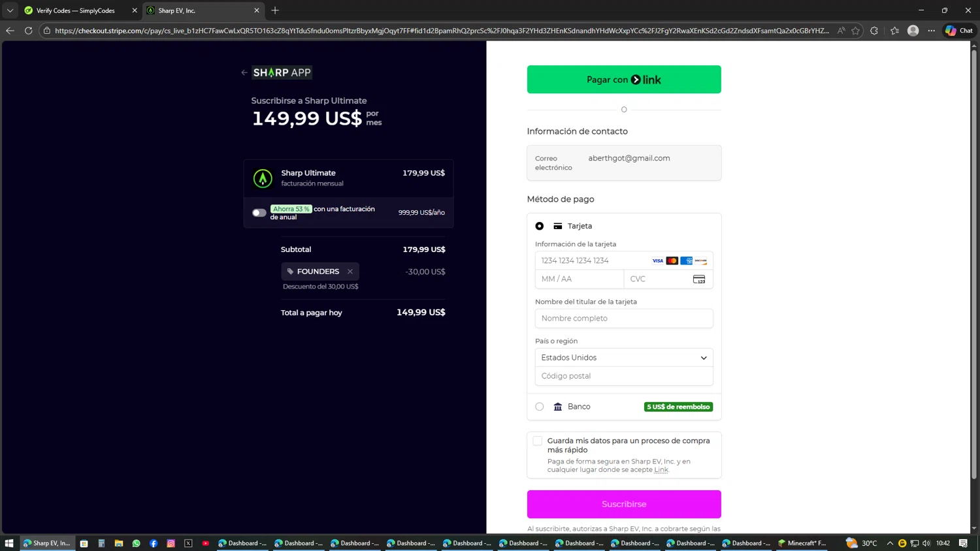The width and height of the screenshot is (980, 551).
Task: Open YouTube from taskbar
Action: (206, 543)
